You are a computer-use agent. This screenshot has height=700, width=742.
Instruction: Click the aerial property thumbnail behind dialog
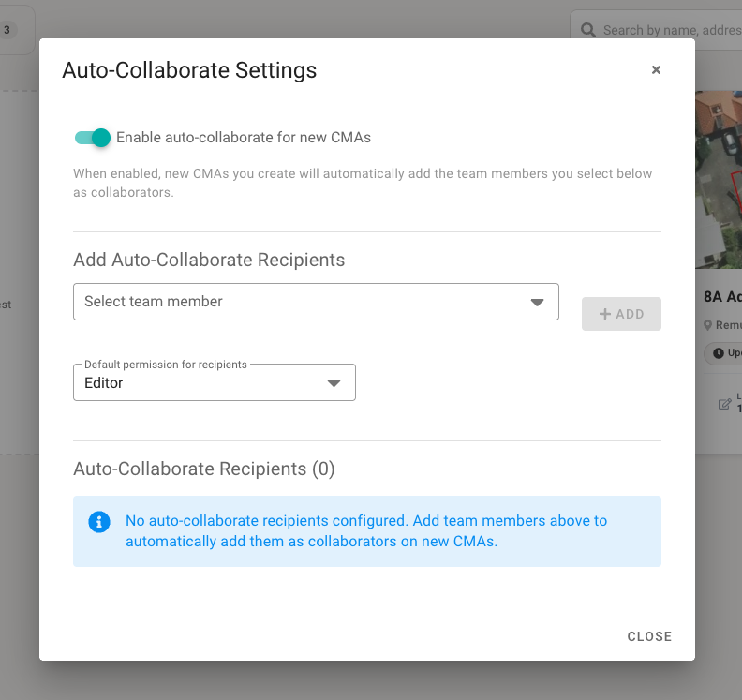point(719,180)
